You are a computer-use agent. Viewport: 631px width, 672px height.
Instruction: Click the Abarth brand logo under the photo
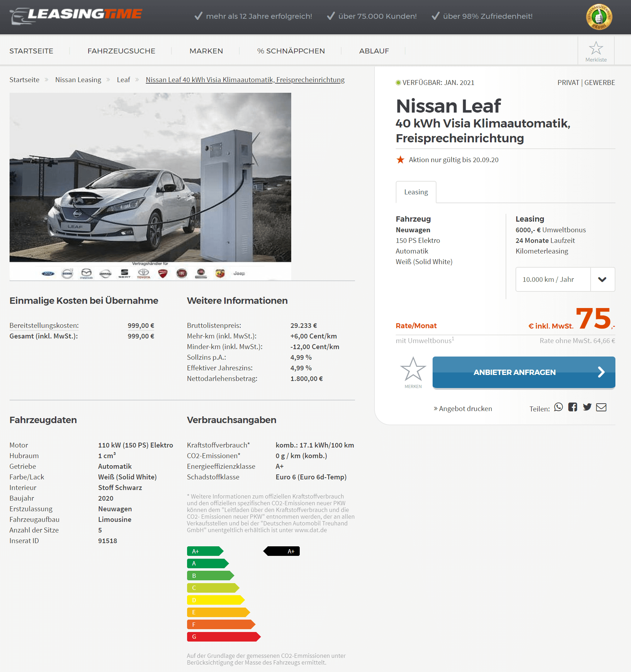tap(220, 273)
